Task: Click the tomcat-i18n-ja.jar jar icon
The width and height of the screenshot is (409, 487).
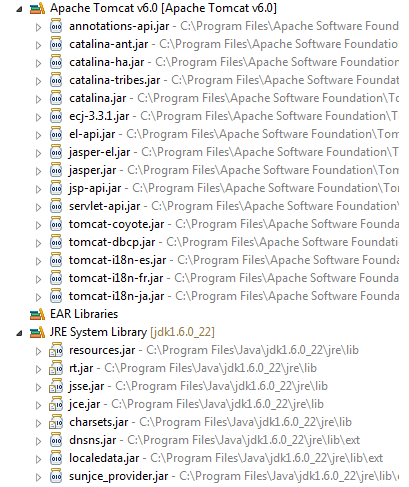Action: [x=56, y=296]
